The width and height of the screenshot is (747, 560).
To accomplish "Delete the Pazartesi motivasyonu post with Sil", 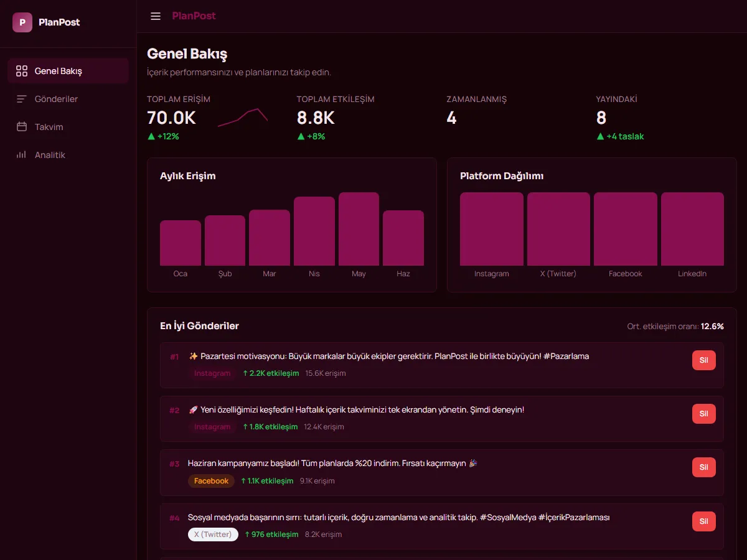I will (703, 360).
